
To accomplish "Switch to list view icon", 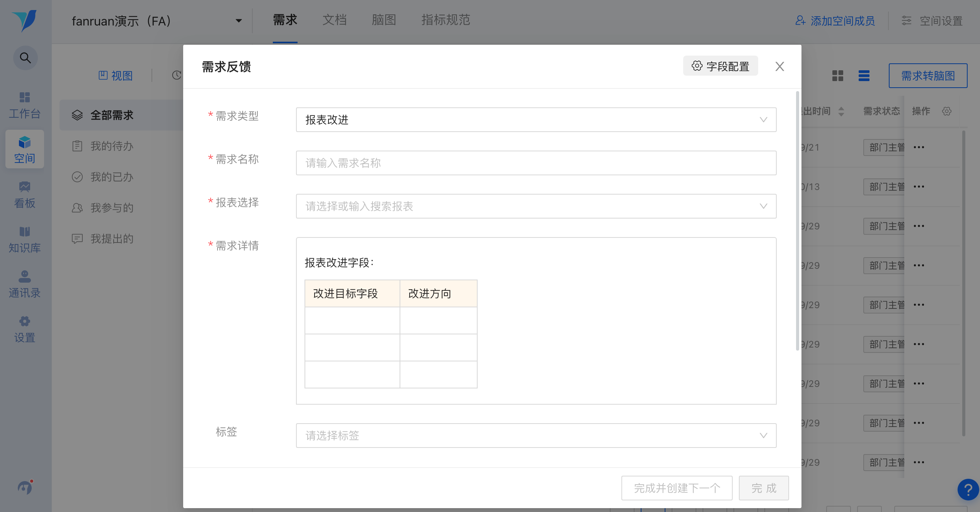I will tap(864, 76).
